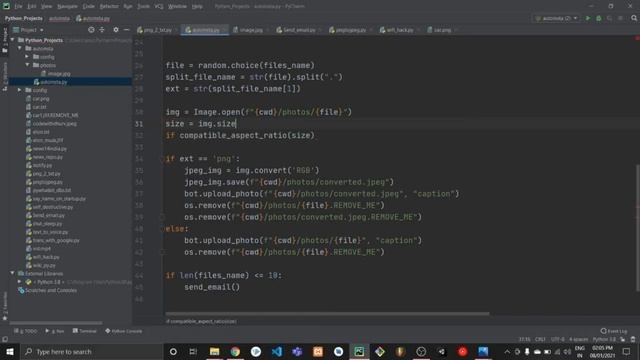This screenshot has width=640, height=360.
Task: Open the File menu
Action: pos(18,7)
